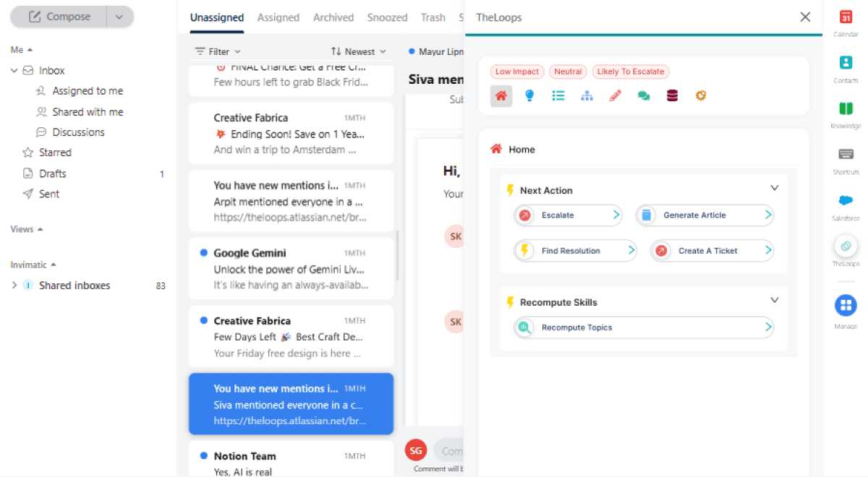Click the Low Impact tag
The height and width of the screenshot is (477, 868).
(x=516, y=72)
